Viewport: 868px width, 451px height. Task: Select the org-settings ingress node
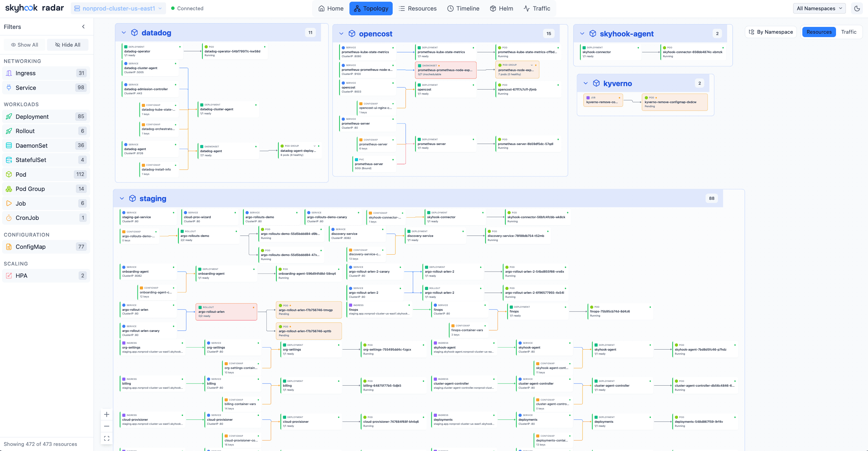[x=153, y=347]
